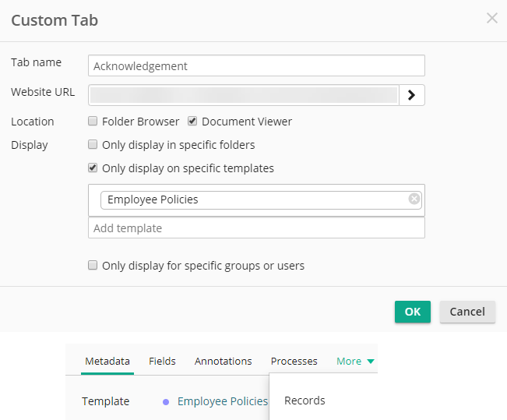Go to the Annotations tab
The width and height of the screenshot is (507, 420).
[x=223, y=362]
